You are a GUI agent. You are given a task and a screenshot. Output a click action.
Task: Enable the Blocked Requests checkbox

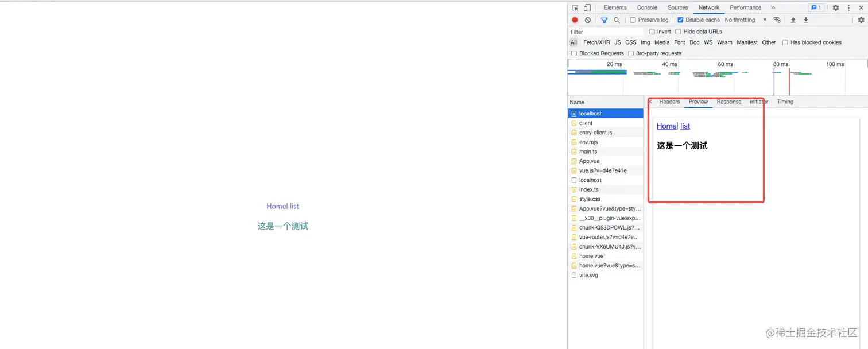(574, 53)
